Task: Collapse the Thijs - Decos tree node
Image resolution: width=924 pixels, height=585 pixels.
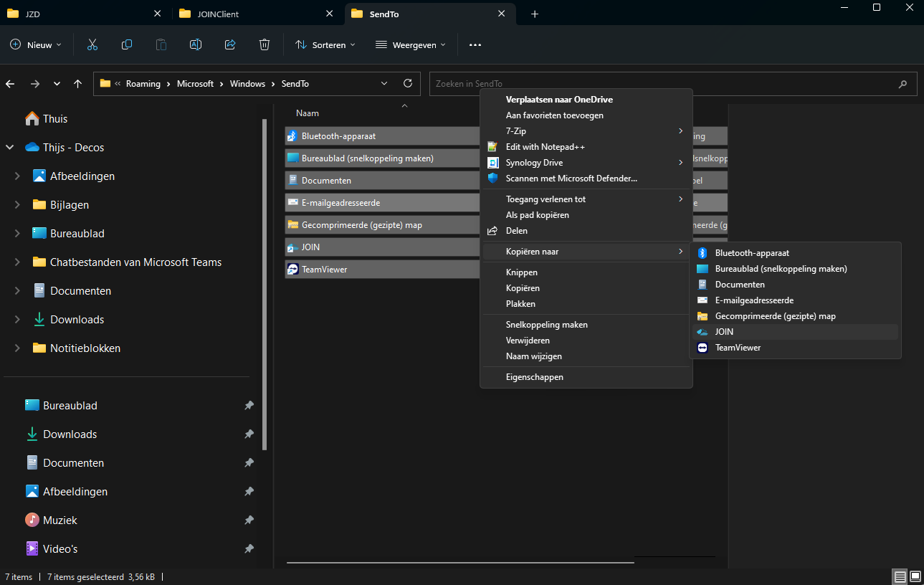Action: pyautogui.click(x=10, y=148)
